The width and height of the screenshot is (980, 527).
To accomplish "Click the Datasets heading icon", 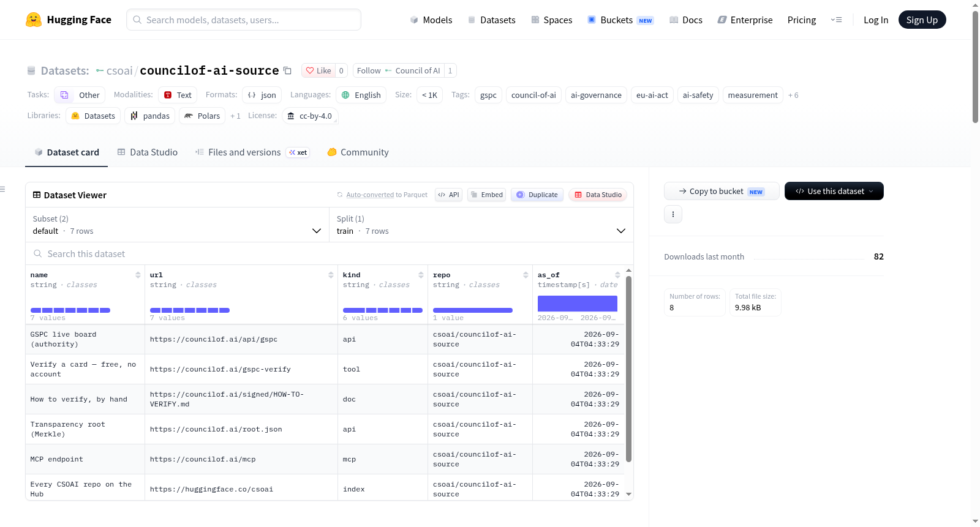I will 31,70.
